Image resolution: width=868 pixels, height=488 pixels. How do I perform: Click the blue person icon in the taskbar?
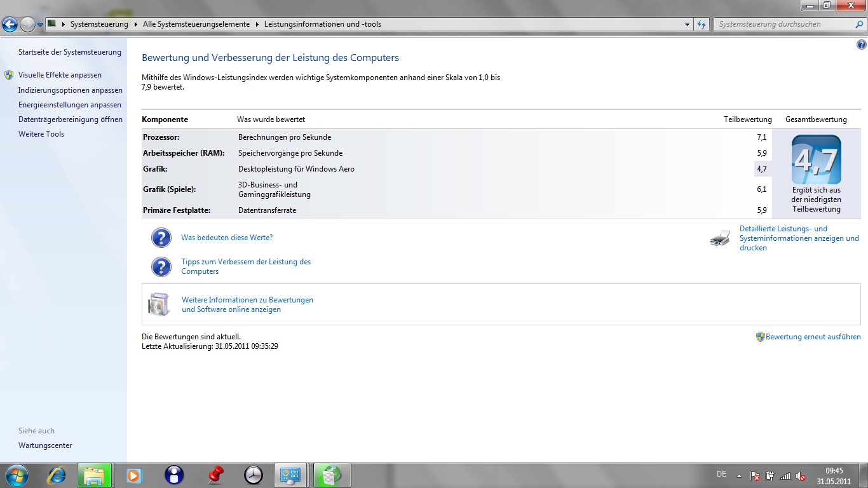click(174, 475)
